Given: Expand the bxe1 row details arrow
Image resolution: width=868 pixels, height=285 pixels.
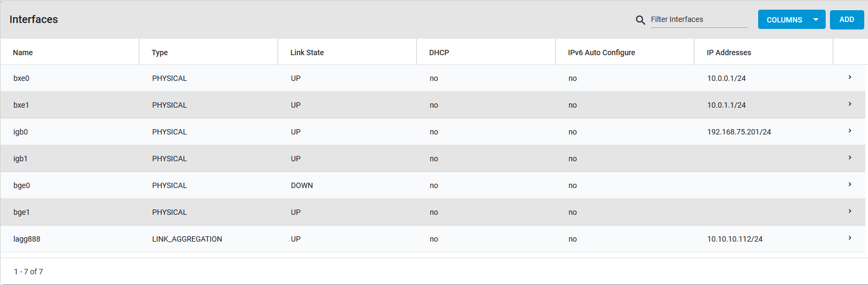Looking at the screenshot, I should pos(850,104).
